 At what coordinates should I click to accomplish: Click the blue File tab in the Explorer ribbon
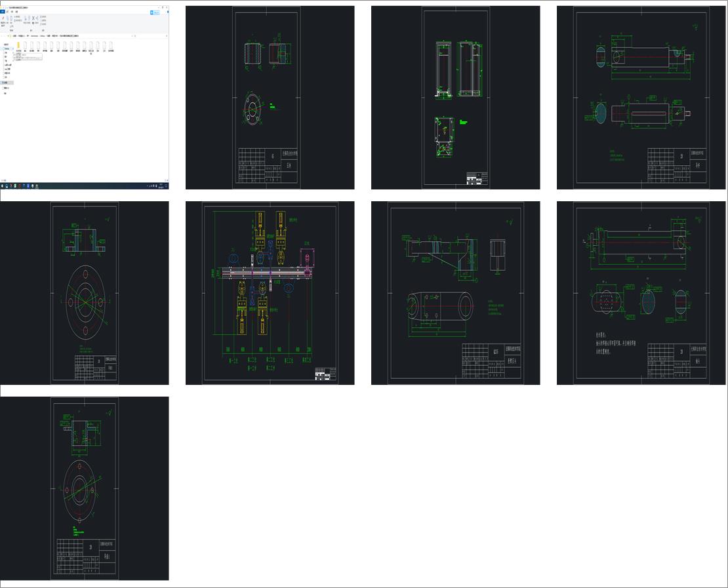click(3, 12)
